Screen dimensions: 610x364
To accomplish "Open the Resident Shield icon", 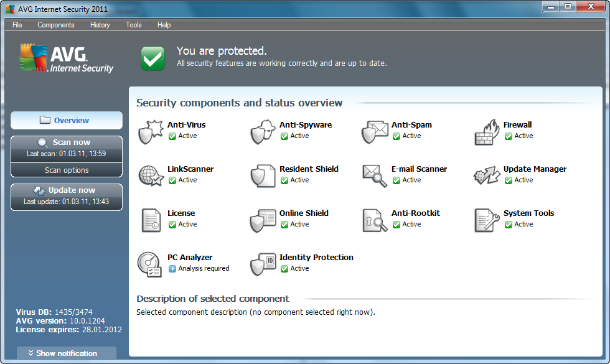I will point(262,175).
